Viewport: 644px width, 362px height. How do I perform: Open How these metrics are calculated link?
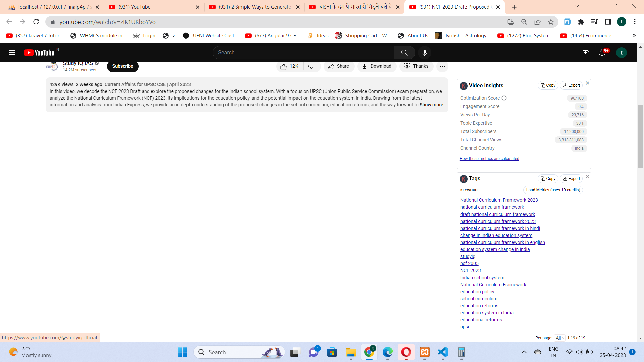click(x=489, y=159)
